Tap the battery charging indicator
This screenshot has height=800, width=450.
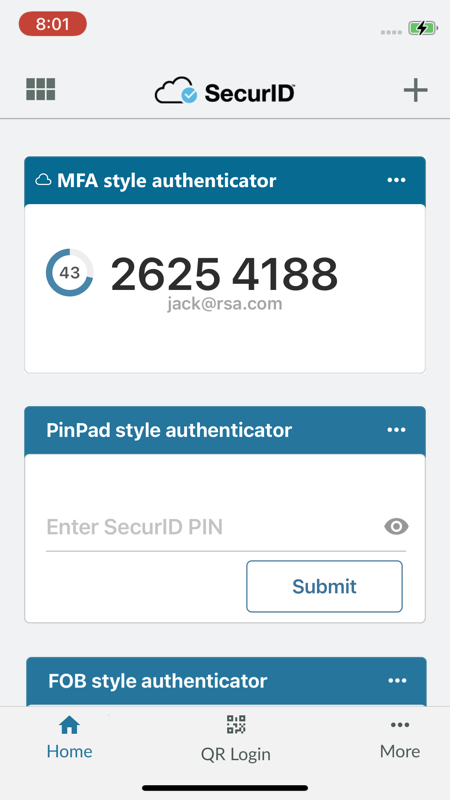(x=422, y=28)
